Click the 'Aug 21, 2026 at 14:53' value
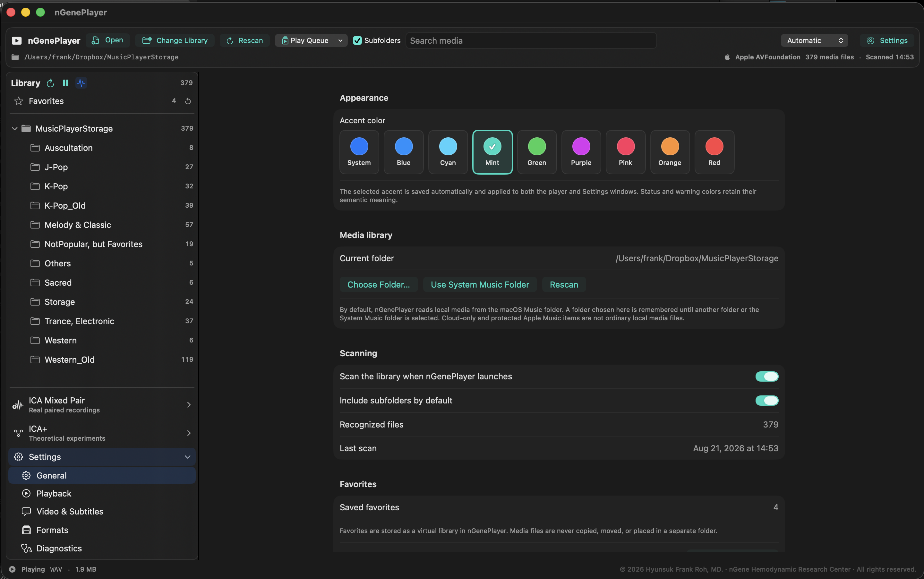924x579 pixels. pyautogui.click(x=735, y=448)
